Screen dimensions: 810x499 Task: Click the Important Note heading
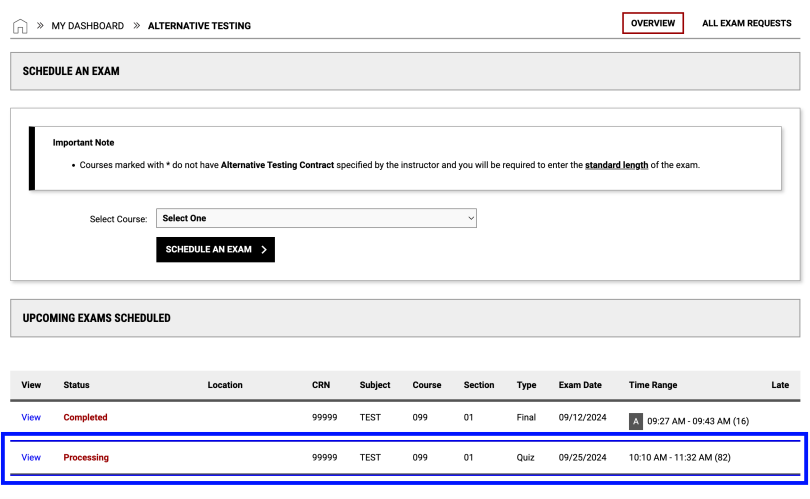[83, 143]
